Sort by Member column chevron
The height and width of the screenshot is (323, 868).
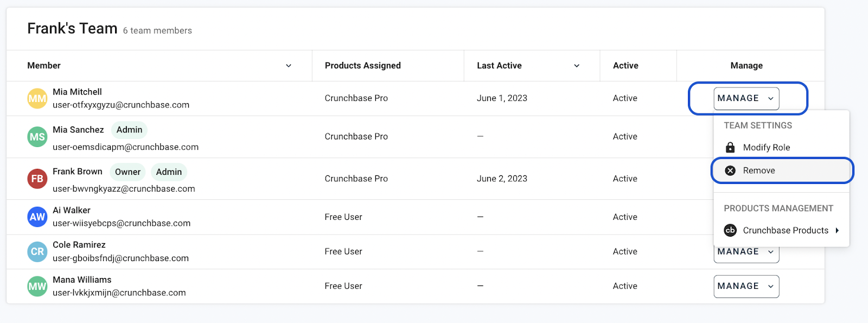point(289,66)
